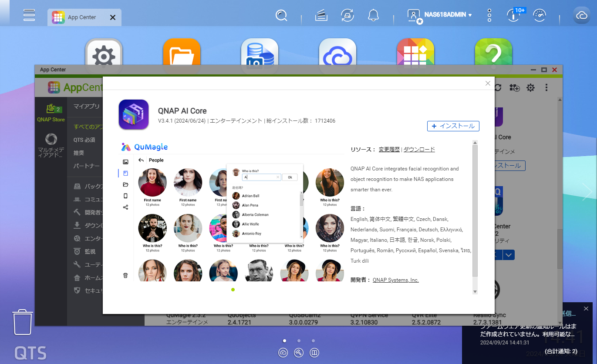Click the description scrollbar up arrow
The width and height of the screenshot is (597, 364).
[475, 143]
